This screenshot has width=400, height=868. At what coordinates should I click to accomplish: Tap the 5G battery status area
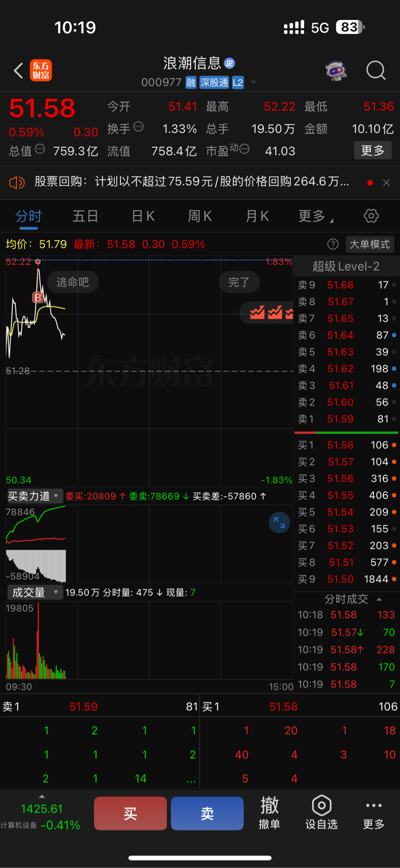pyautogui.click(x=324, y=27)
